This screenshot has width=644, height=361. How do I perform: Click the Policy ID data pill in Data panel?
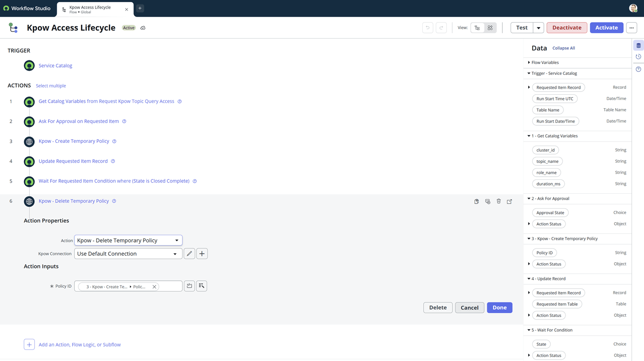[x=544, y=253]
